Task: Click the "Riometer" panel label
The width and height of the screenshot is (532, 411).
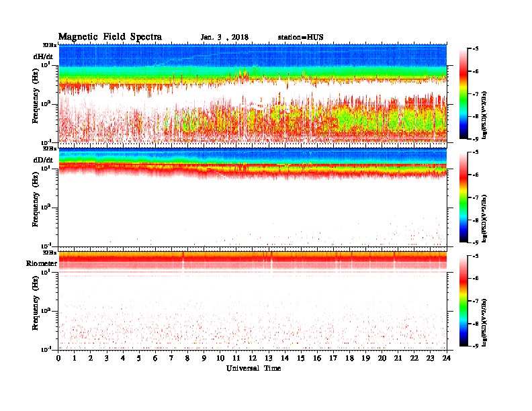Action: point(42,263)
